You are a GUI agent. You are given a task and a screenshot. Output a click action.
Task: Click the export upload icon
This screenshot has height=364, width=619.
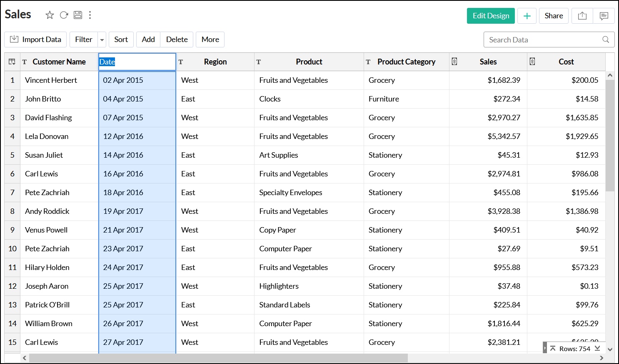(582, 16)
